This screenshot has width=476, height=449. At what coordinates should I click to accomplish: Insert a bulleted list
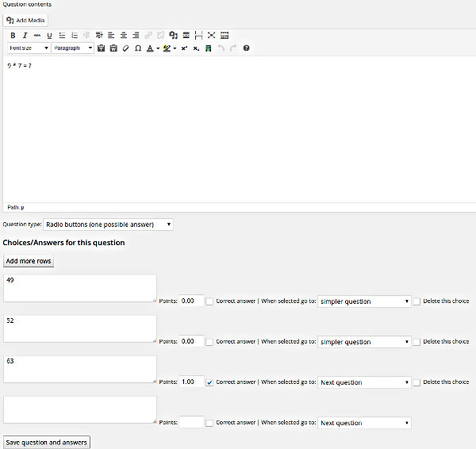(62, 36)
